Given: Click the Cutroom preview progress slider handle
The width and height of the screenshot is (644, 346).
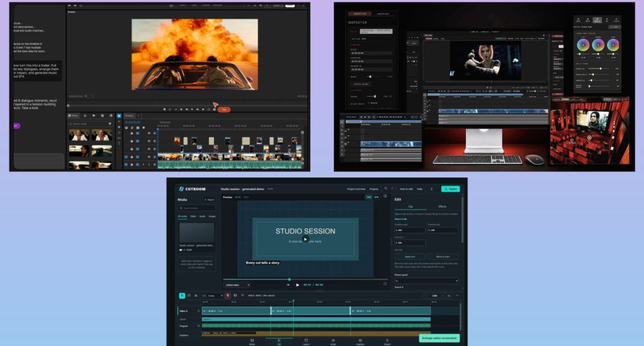Looking at the screenshot, I should tap(289, 279).
